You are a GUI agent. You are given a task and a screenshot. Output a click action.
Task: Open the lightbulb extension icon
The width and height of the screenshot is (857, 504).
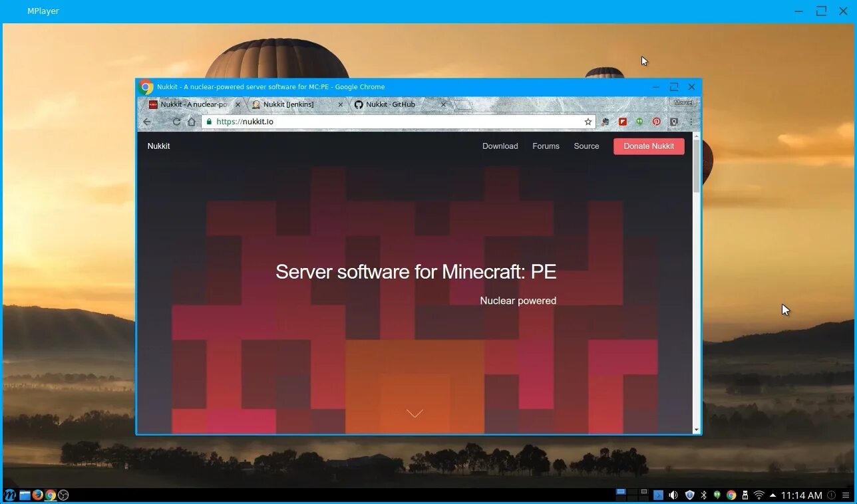click(674, 122)
